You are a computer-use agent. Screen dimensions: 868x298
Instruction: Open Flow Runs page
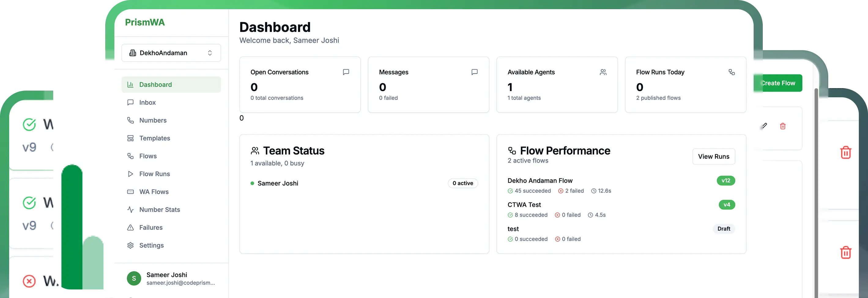[x=171, y=174]
